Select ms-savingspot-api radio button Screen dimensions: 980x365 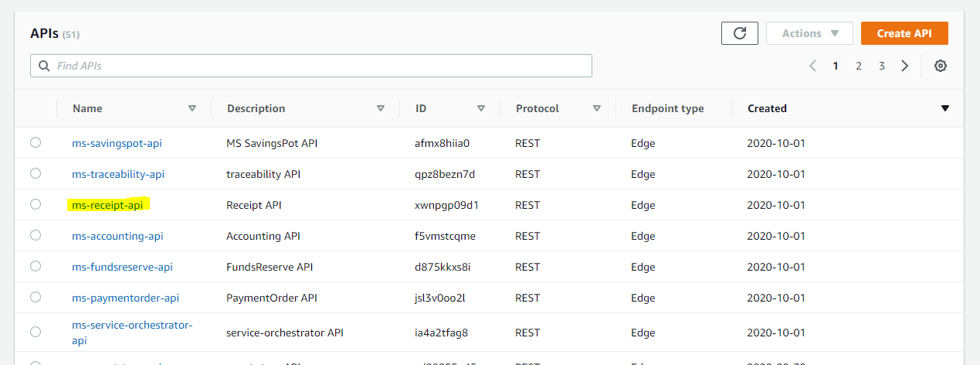pos(36,142)
